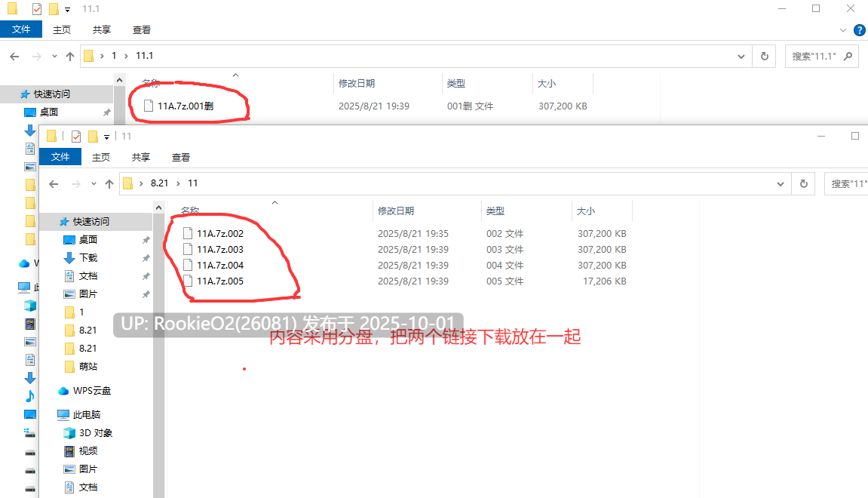Viewport: 868px width, 498px height.
Task: Select file 11A.7z.005
Action: point(219,281)
